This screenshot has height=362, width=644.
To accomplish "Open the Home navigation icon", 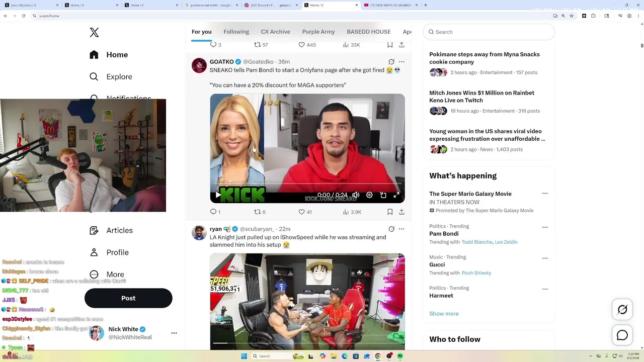I will [x=94, y=55].
